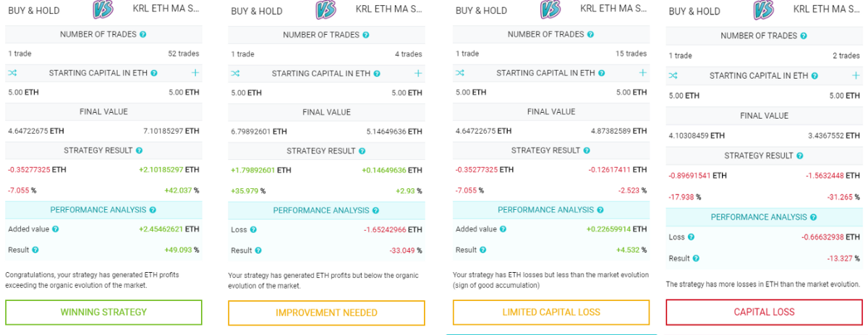The width and height of the screenshot is (868, 335).
Task: Click the IMPROVEMENT NEEDED button
Action: [x=326, y=313]
